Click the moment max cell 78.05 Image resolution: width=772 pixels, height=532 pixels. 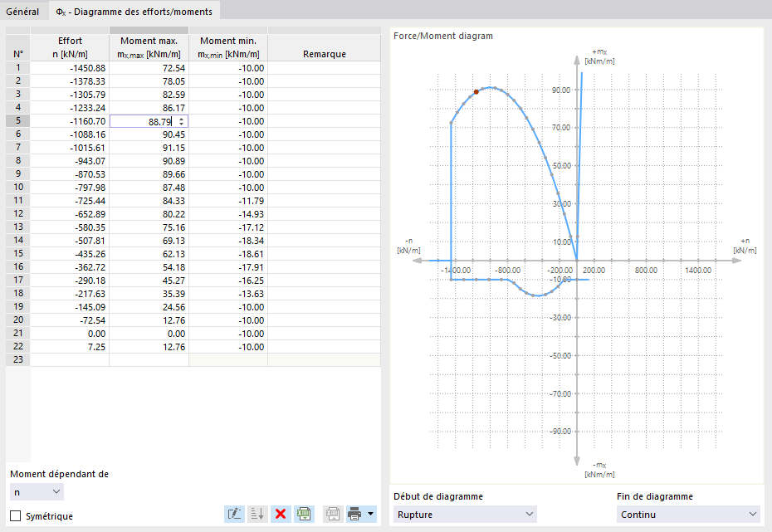(149, 81)
